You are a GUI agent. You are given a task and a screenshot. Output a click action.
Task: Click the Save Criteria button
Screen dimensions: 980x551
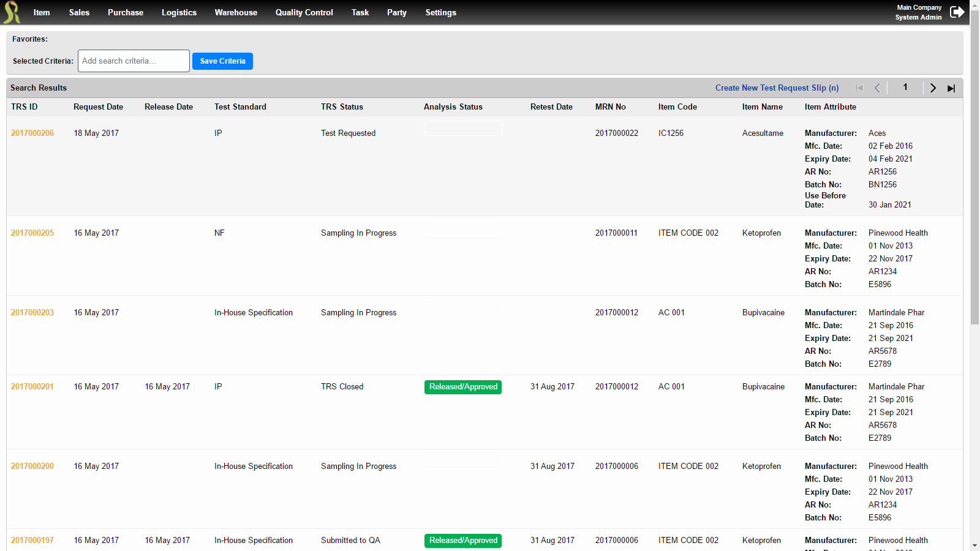point(222,61)
